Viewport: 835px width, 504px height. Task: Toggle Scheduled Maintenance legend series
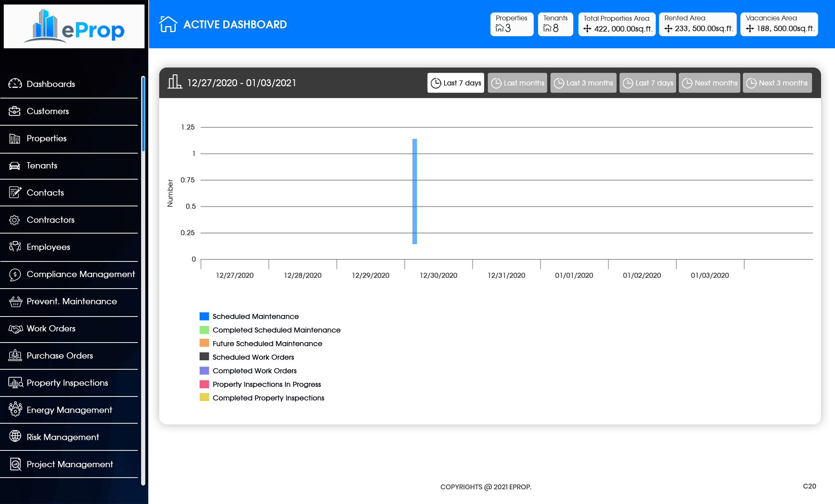(255, 317)
